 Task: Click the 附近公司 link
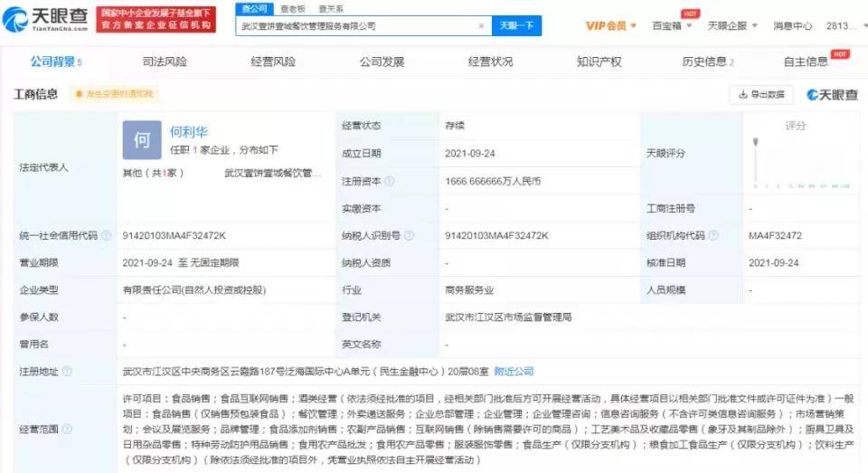tap(514, 371)
